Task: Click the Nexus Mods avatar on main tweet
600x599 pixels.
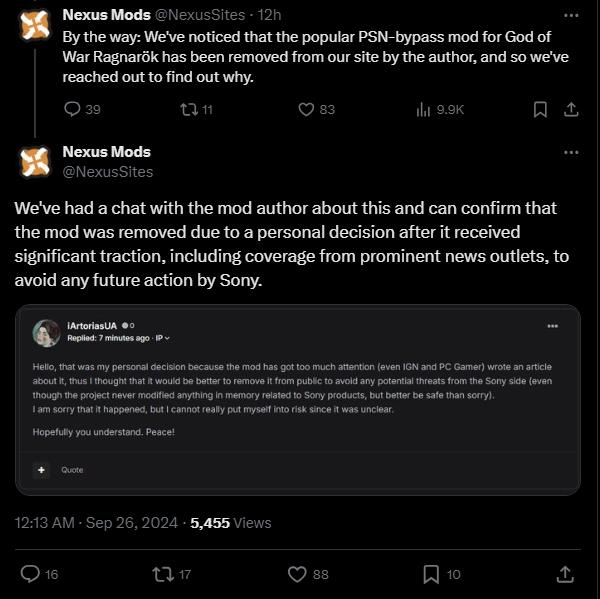Action: tap(35, 161)
